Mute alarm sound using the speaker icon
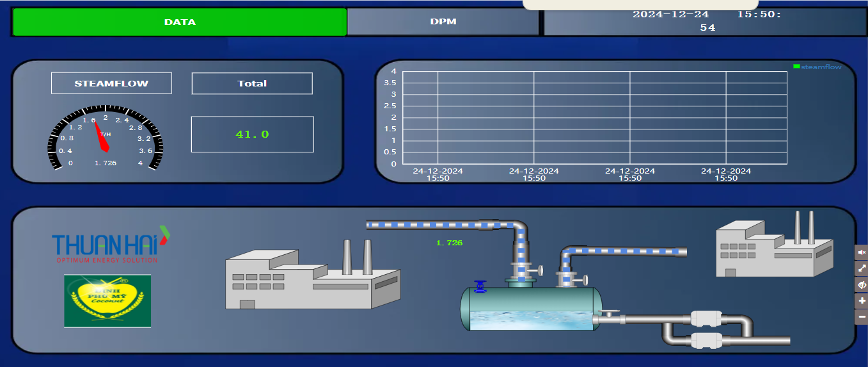 coord(861,252)
